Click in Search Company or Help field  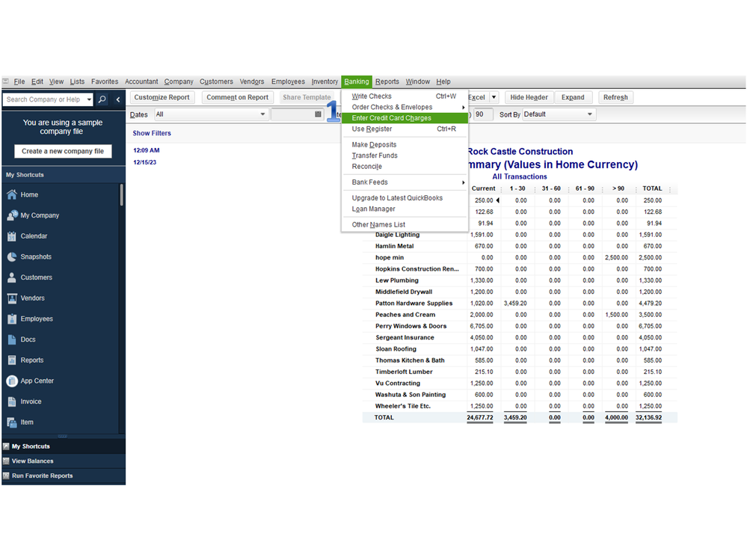tap(44, 99)
